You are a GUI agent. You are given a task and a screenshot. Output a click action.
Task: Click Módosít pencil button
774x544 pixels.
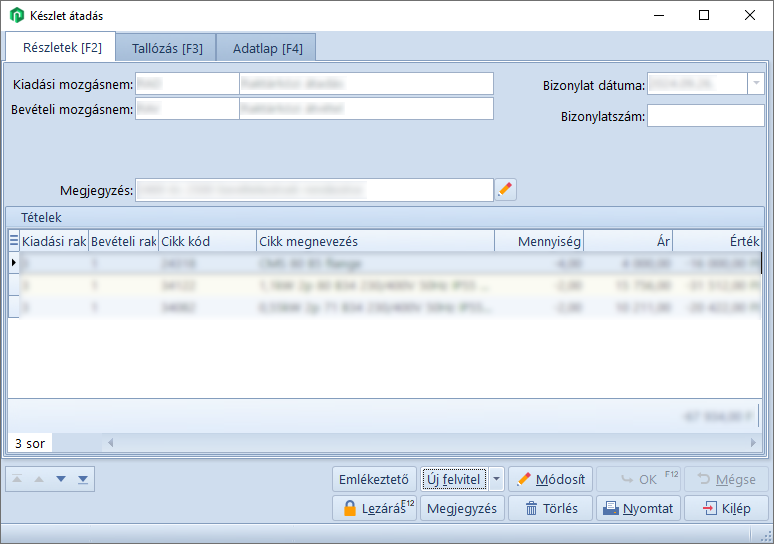pos(551,479)
